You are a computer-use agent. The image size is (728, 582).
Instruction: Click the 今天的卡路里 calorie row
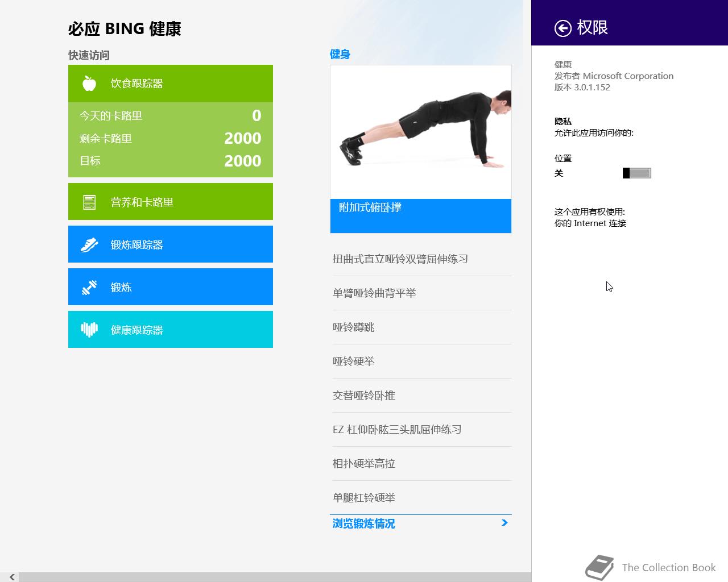point(171,116)
